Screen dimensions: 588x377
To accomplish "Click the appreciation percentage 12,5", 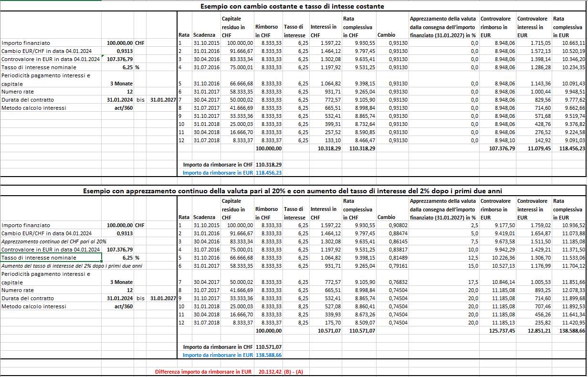I will point(444,258).
